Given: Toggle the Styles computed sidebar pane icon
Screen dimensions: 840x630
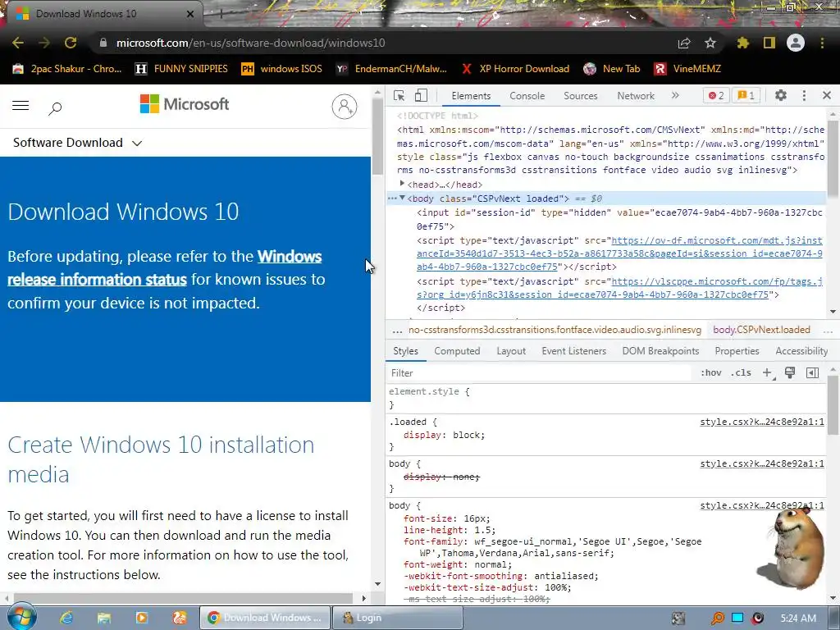Looking at the screenshot, I should pos(813,373).
